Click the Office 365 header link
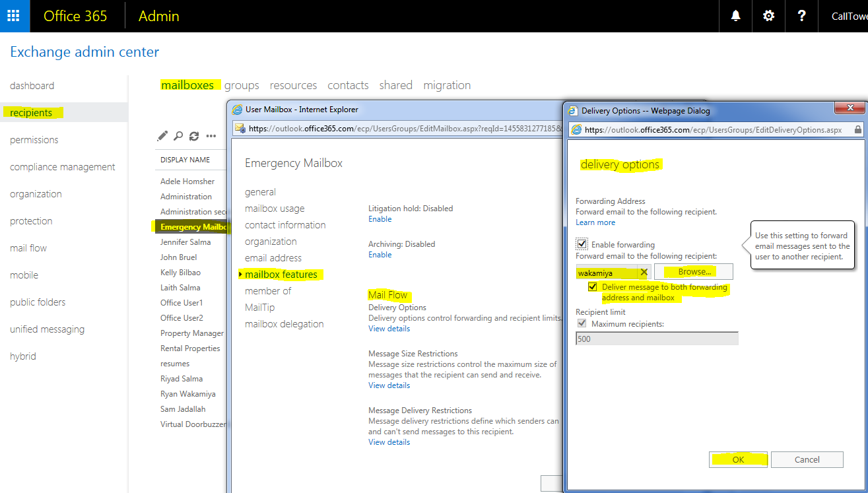Viewport: 868px width, 493px height. (x=75, y=16)
